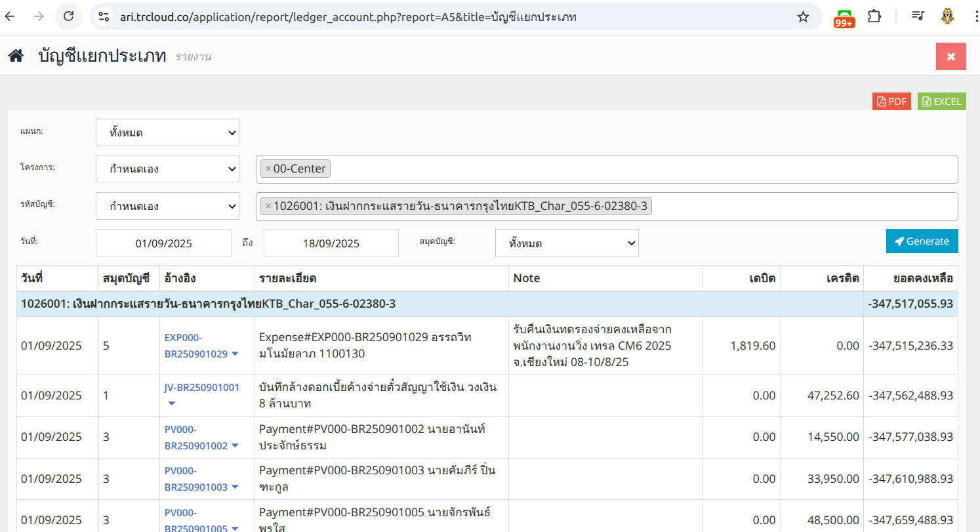Open the media control icon in the toolbar
This screenshot has height=532, width=980.
point(918,17)
